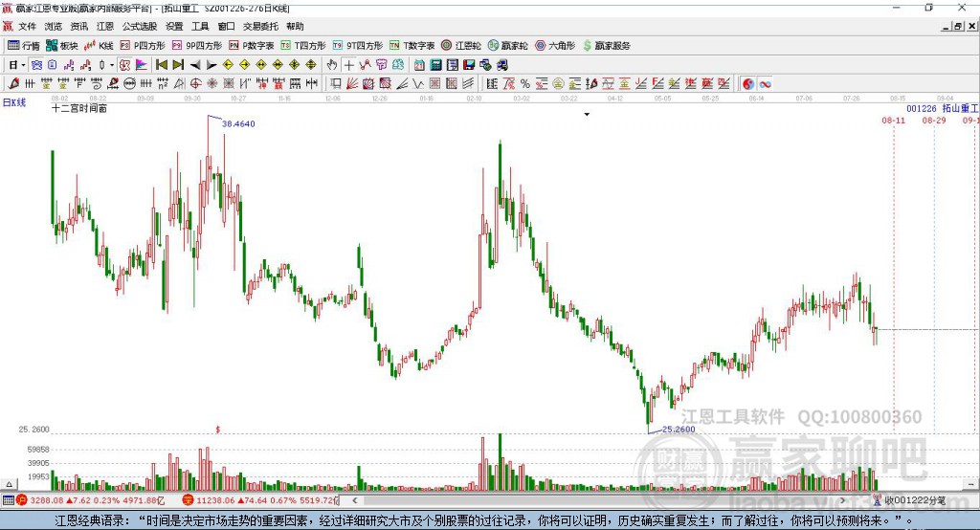980x530 pixels.
Task: Open the 江恩轮 Gann wheel
Action: pos(461,46)
